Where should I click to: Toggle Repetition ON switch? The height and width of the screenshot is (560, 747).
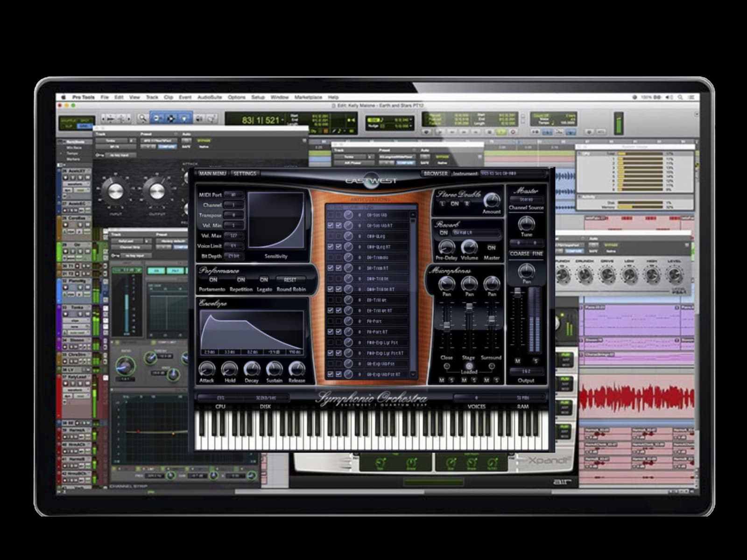click(x=241, y=280)
